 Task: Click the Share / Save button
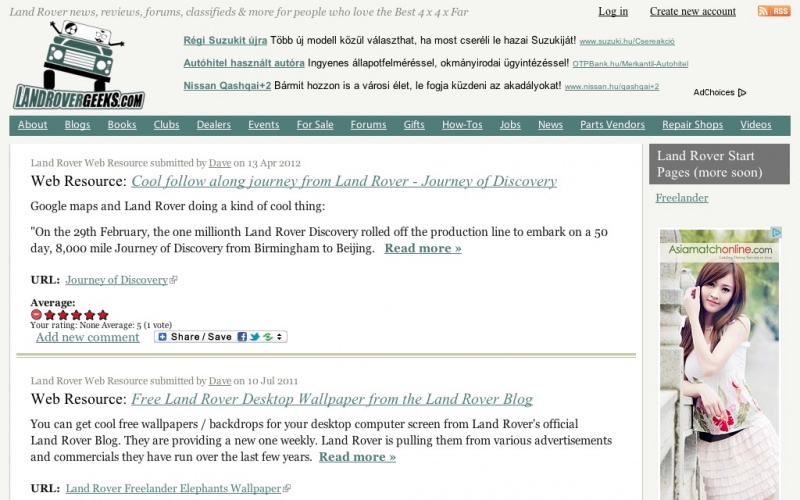(220, 337)
